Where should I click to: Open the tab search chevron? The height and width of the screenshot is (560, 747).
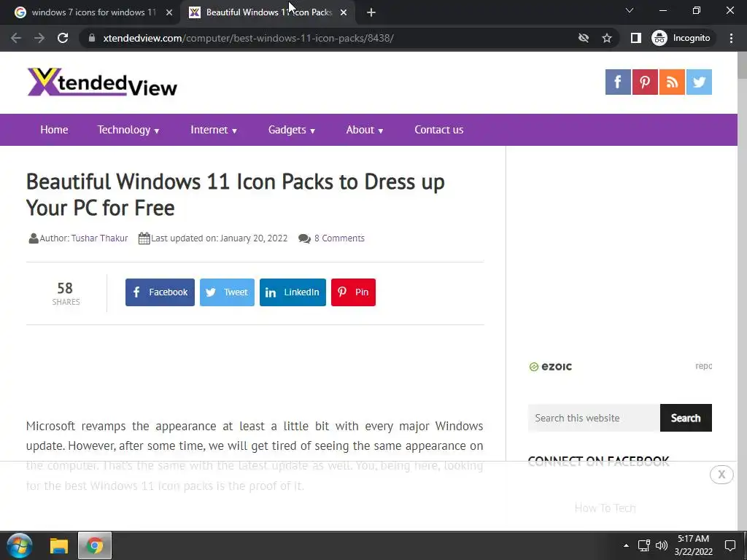click(x=630, y=10)
